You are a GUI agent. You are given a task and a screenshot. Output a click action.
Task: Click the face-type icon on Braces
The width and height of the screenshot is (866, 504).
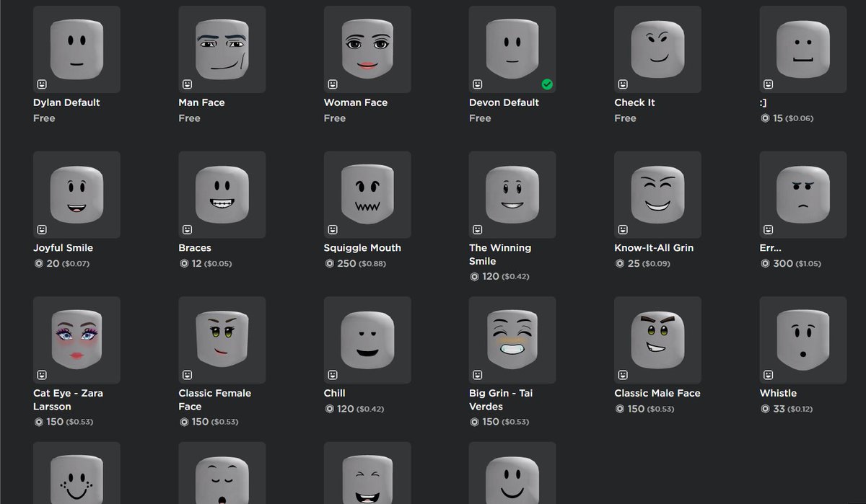pos(188,229)
